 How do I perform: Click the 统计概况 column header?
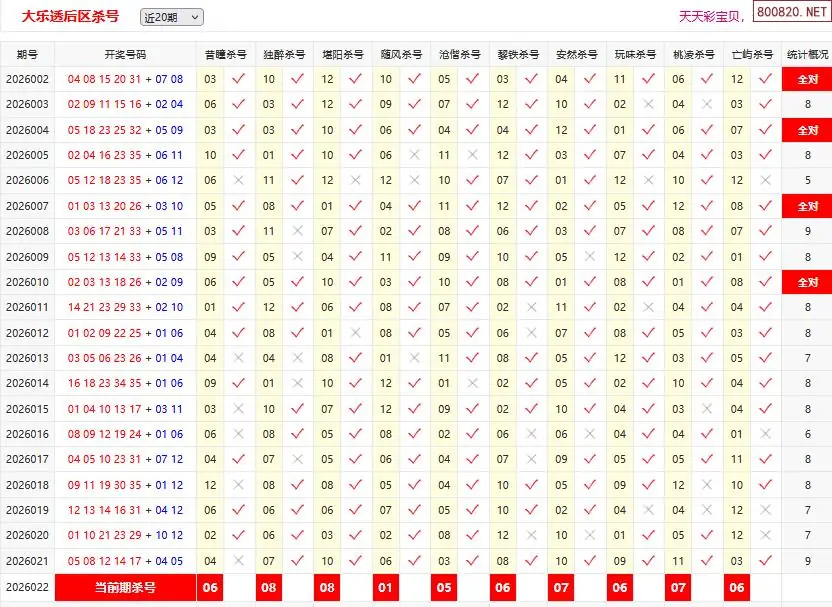point(807,54)
